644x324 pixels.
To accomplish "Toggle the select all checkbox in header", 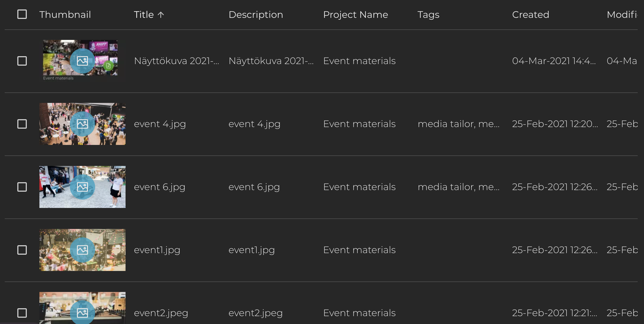I will pyautogui.click(x=22, y=14).
